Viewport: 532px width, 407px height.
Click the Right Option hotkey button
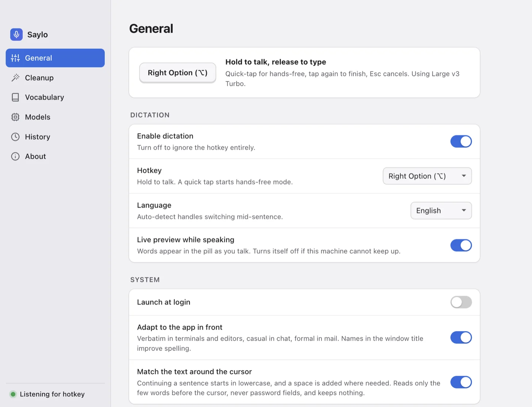click(177, 73)
